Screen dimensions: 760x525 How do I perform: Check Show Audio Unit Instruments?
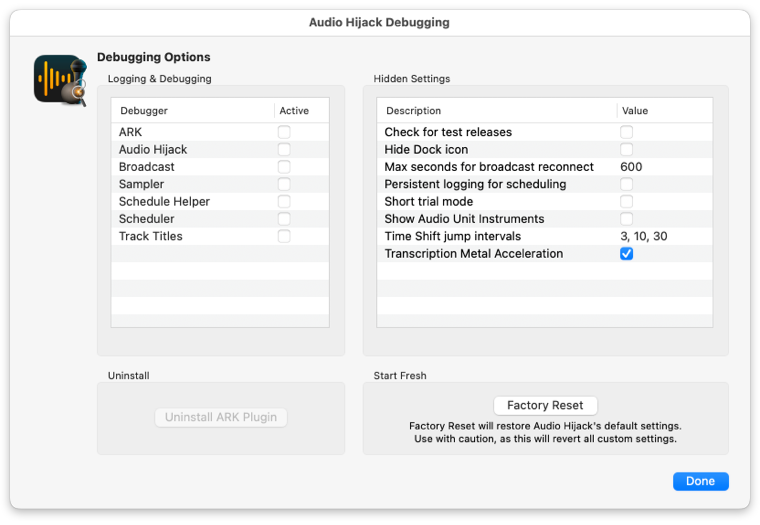626,219
